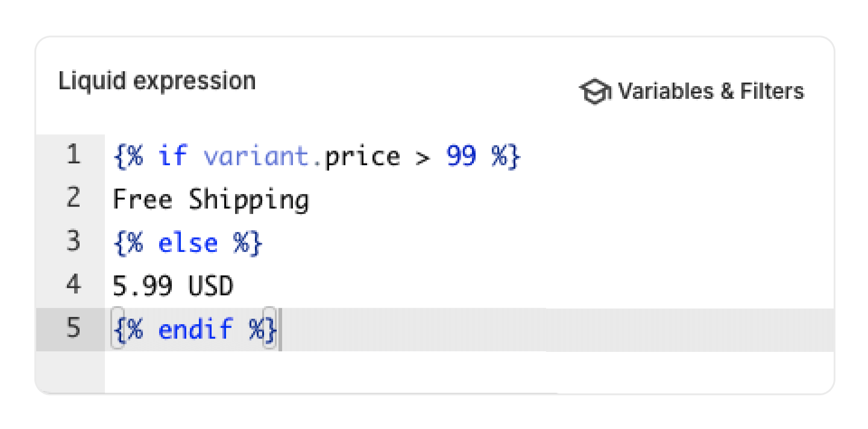This screenshot has height=429, width=868.
Task: Select line number 4 in gutter
Action: (x=73, y=284)
